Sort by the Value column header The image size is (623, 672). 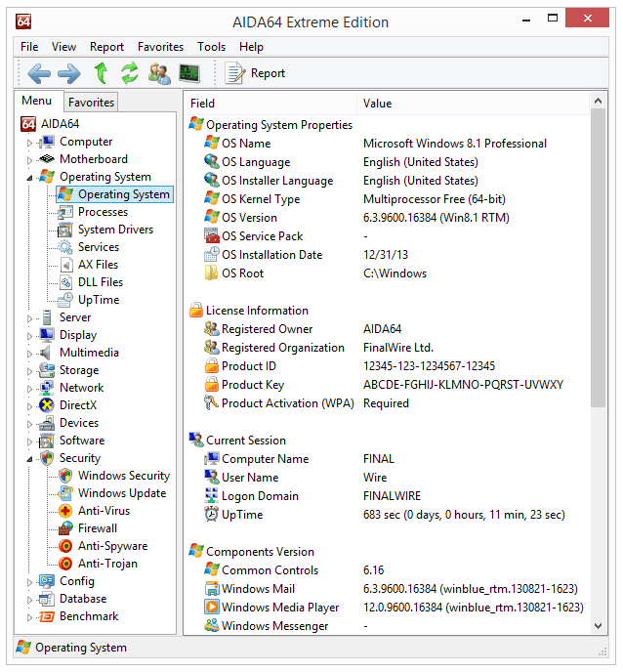tap(473, 104)
